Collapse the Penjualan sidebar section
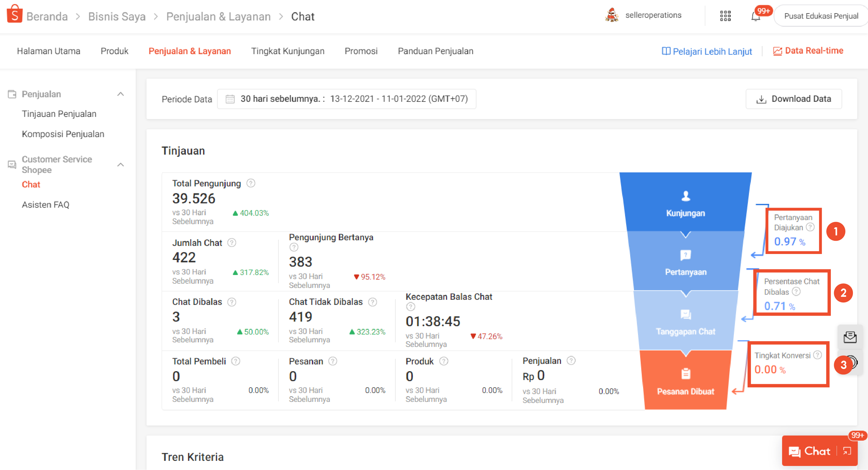Screen dimensions: 868x470 [121, 94]
